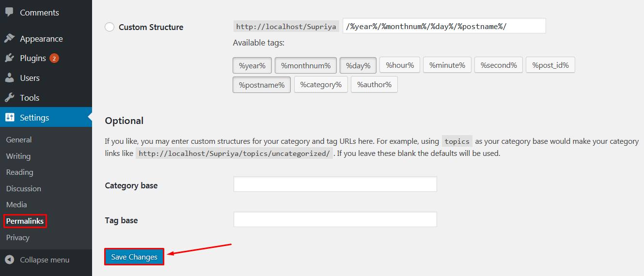This screenshot has height=276, width=644.
Task: Click the topics/uncategorized example URL
Action: (235, 153)
